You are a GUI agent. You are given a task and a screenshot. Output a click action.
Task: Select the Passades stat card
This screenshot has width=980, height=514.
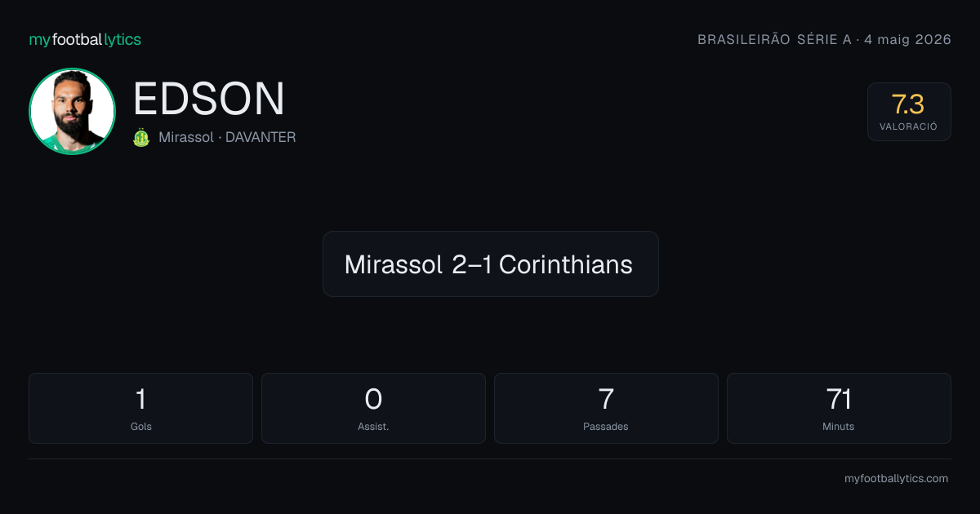click(x=606, y=408)
